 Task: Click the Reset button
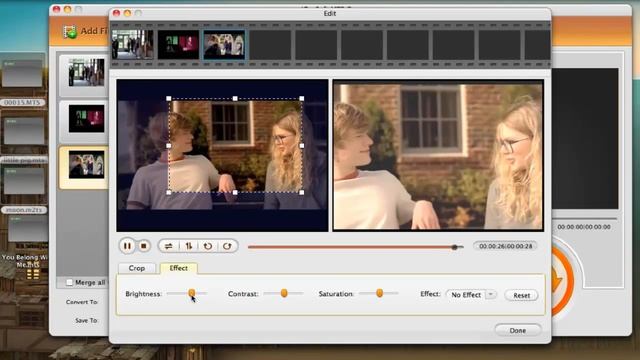[x=521, y=295]
